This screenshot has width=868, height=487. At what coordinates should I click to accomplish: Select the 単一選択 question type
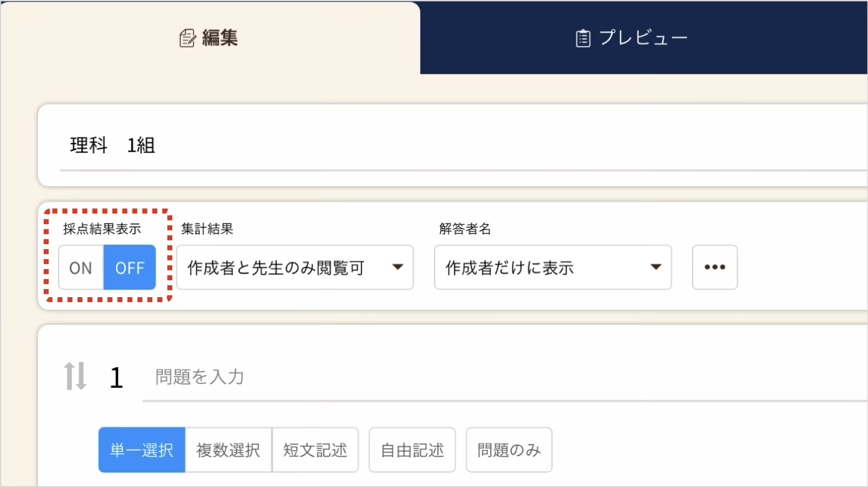point(142,450)
